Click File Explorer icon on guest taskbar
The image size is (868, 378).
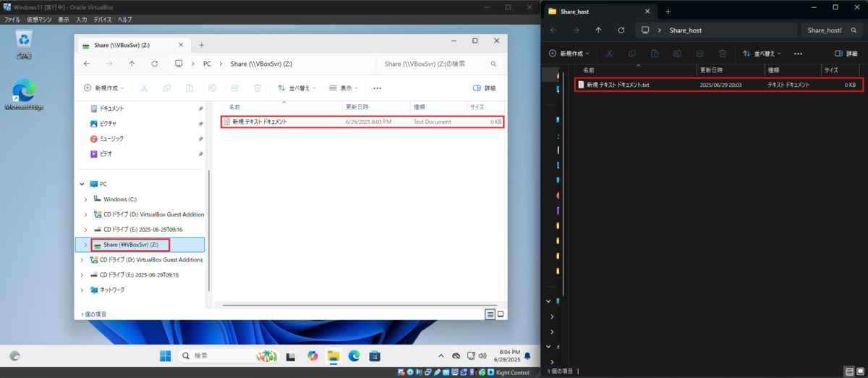point(333,356)
